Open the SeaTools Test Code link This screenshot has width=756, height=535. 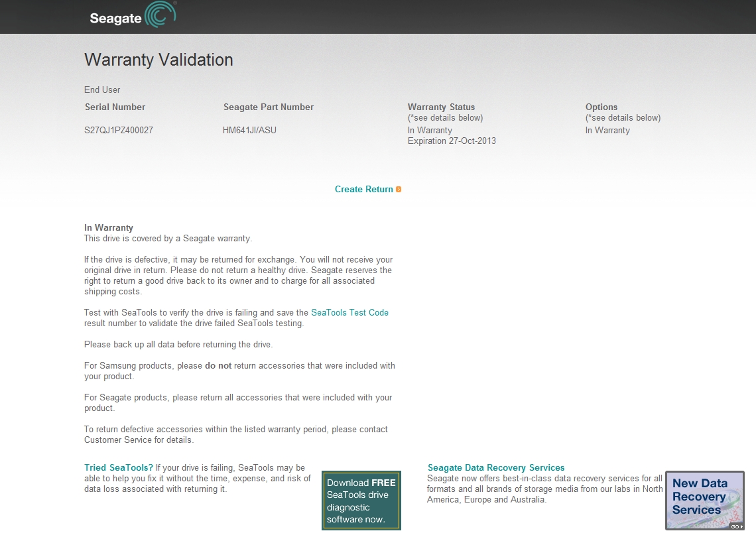tap(349, 312)
